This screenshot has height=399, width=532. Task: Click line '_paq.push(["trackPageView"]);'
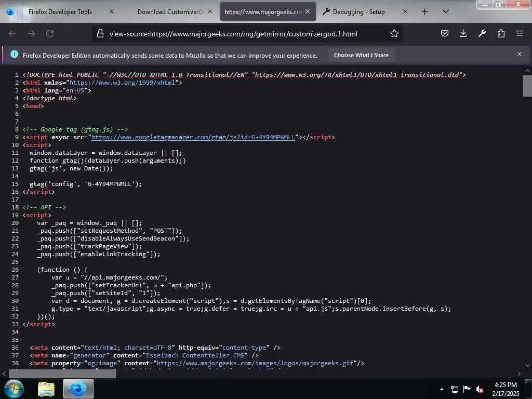[89, 246]
